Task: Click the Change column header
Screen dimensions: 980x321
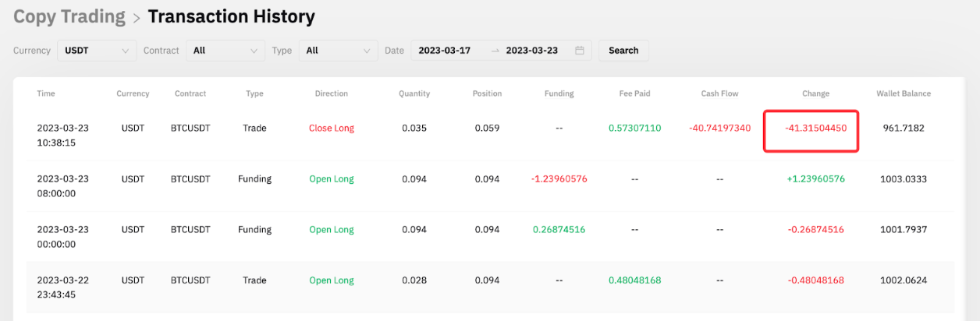Action: point(815,93)
